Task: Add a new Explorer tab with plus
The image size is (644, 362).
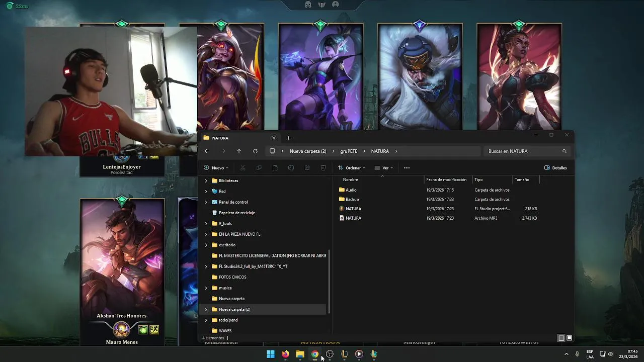Action: click(x=288, y=138)
